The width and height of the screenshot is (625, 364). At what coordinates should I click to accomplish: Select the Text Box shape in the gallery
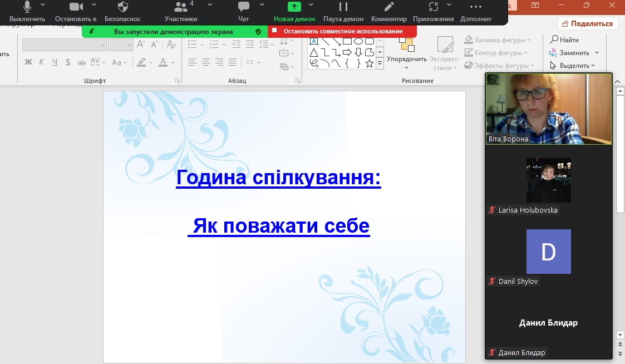tap(314, 41)
